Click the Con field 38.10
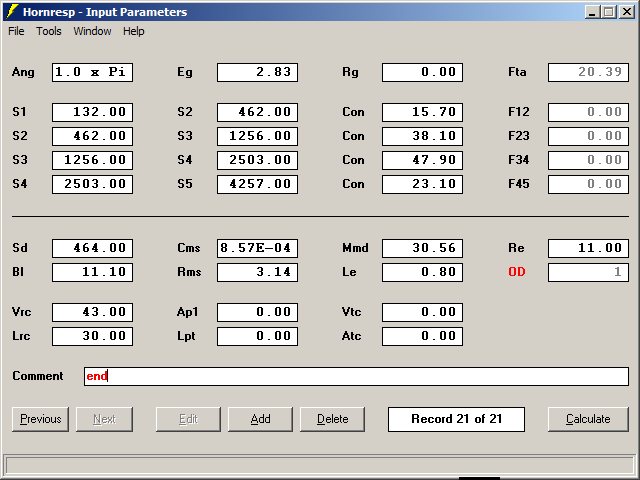The height and width of the screenshot is (480, 640). pyautogui.click(x=422, y=136)
